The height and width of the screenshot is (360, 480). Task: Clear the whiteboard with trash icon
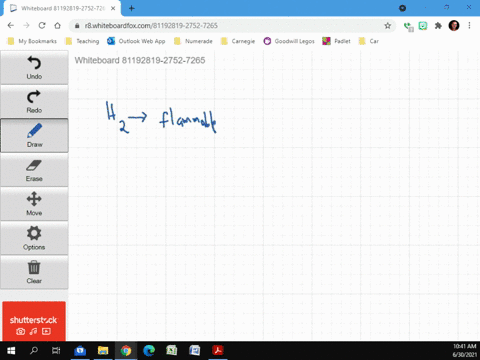tap(34, 272)
